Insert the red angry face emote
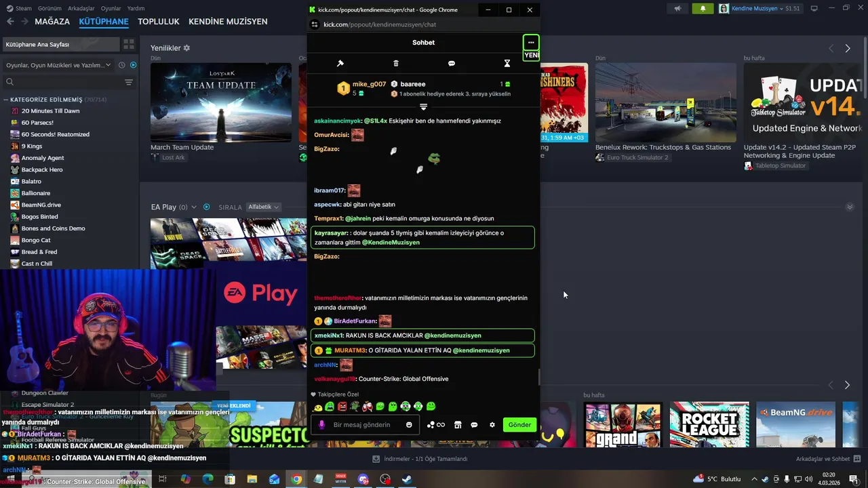 pos(342,407)
